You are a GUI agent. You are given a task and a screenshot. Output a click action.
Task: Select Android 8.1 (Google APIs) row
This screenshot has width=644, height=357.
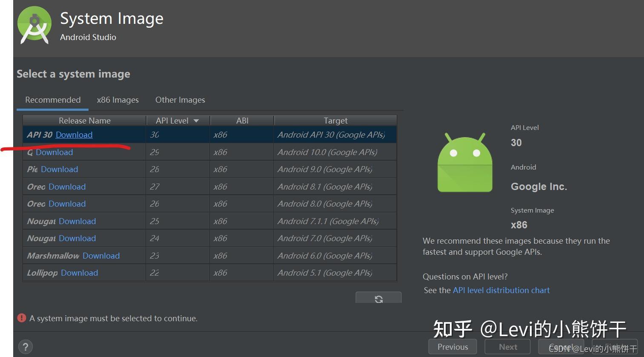pyautogui.click(x=209, y=187)
